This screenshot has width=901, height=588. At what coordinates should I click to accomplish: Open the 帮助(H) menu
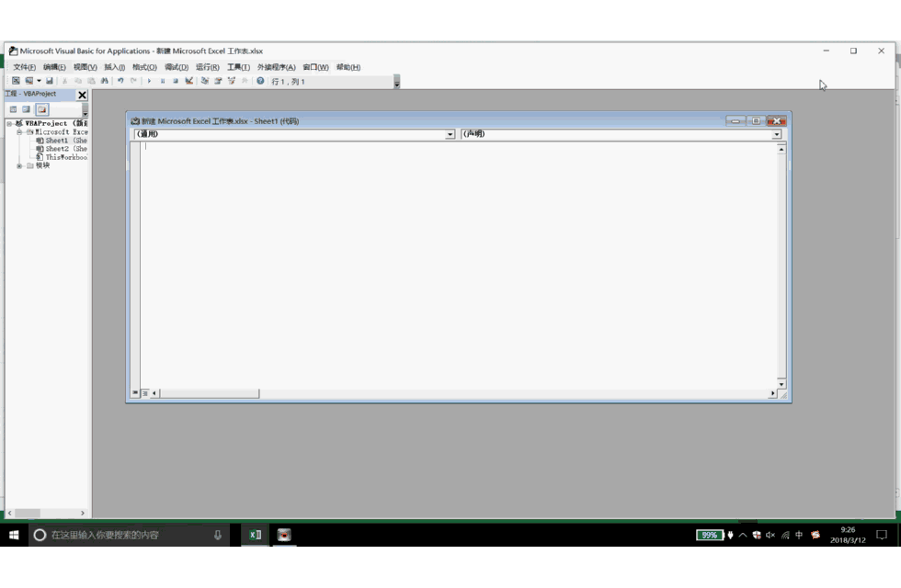point(348,67)
